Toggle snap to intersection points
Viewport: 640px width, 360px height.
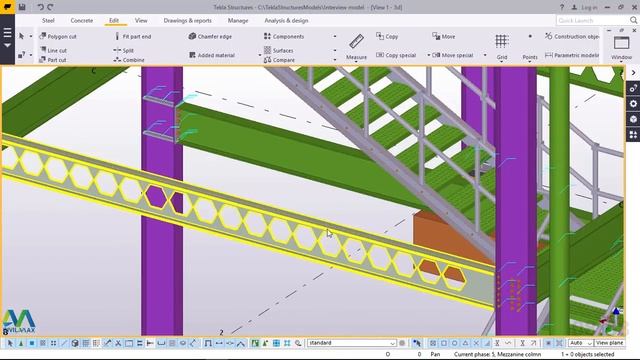click(x=476, y=343)
